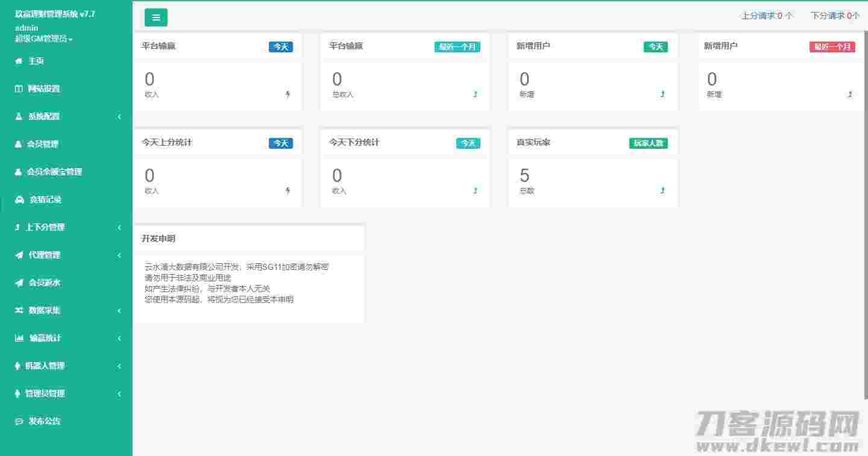The image size is (868, 456).
Task: Toggle the sidebar with the hamburger button
Action: (x=156, y=17)
